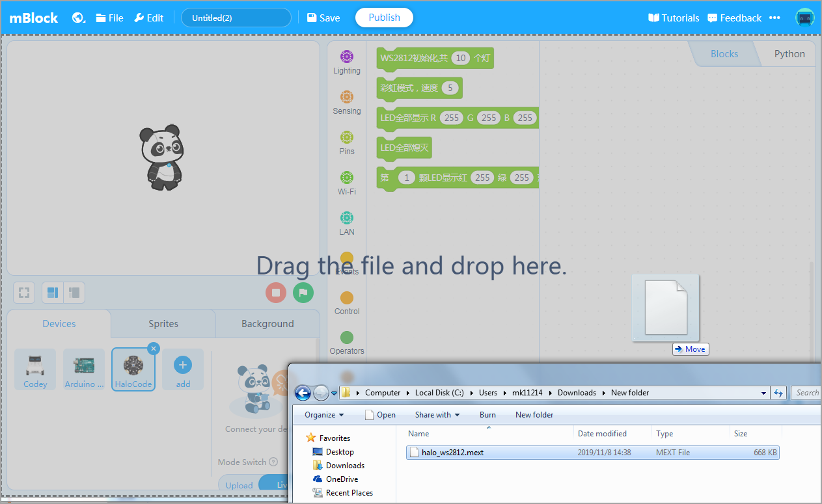Screen dimensions: 822x504
Task: Select the Control block category
Action: (347, 303)
